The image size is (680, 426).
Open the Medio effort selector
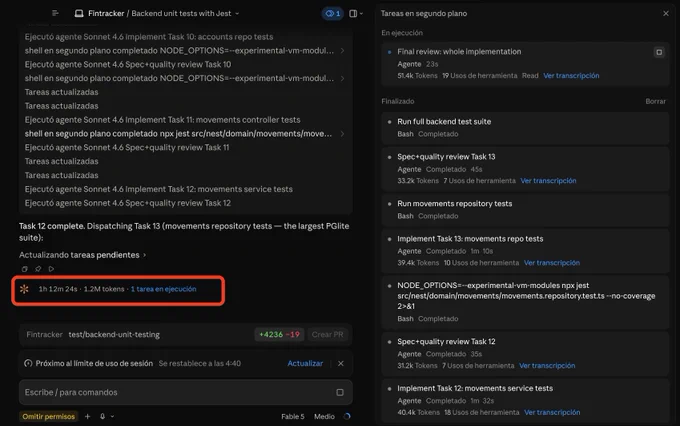pyautogui.click(x=324, y=416)
